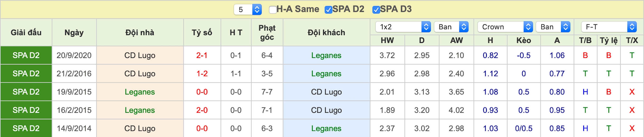Click the Phạt góc column header
Image resolution: width=644 pixels, height=137 pixels.
pyautogui.click(x=267, y=32)
